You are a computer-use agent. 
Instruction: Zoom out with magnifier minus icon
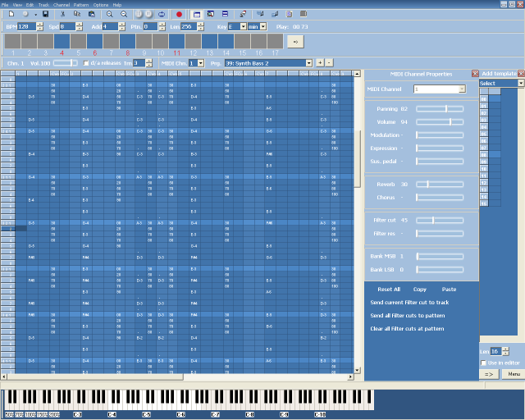[x=124, y=14]
